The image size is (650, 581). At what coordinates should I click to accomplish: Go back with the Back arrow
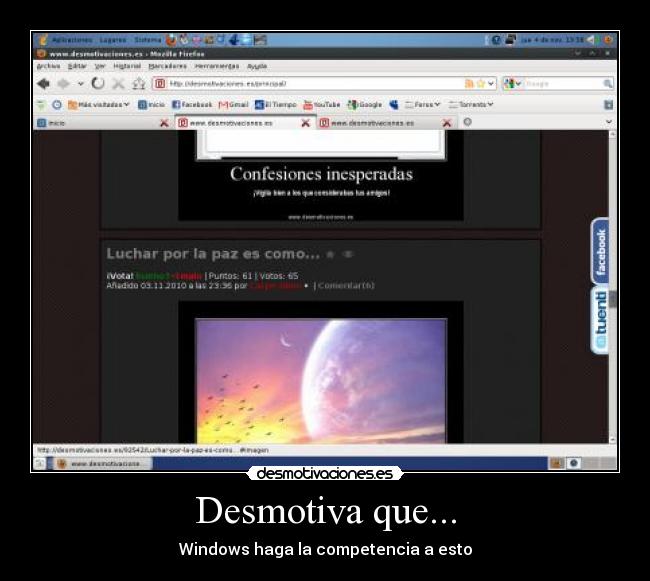tap(44, 84)
